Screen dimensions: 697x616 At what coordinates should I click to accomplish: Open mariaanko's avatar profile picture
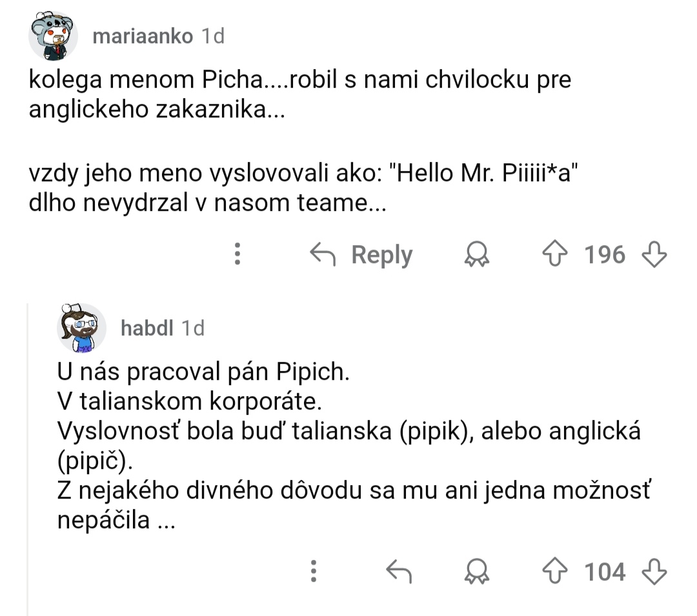pyautogui.click(x=53, y=35)
